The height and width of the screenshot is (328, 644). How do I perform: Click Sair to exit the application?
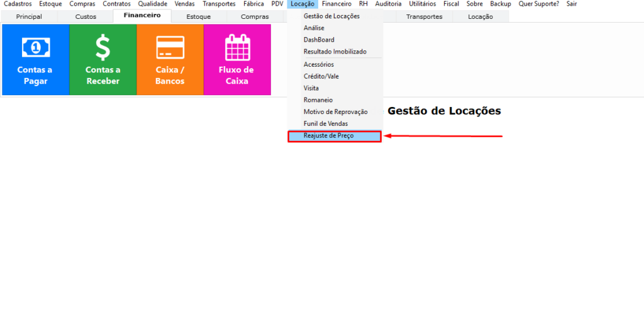pos(572,4)
